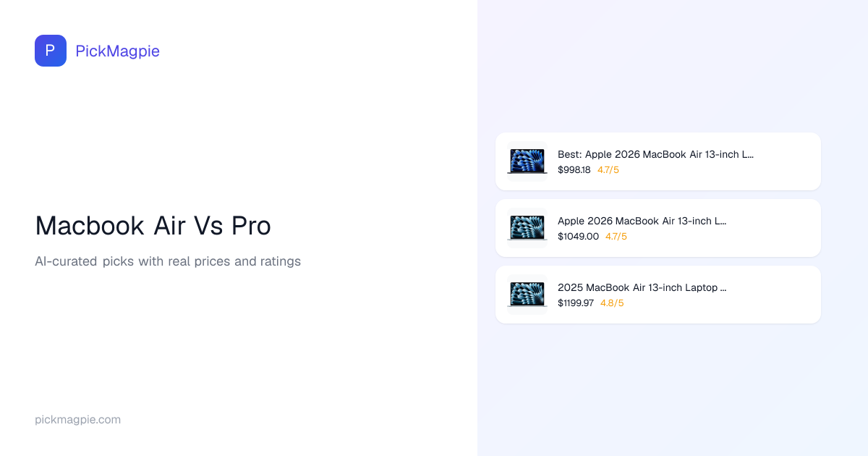Screen dimensions: 868x456
Task: Select the bottom 2025 MacBook product card
Action: [781, 295]
